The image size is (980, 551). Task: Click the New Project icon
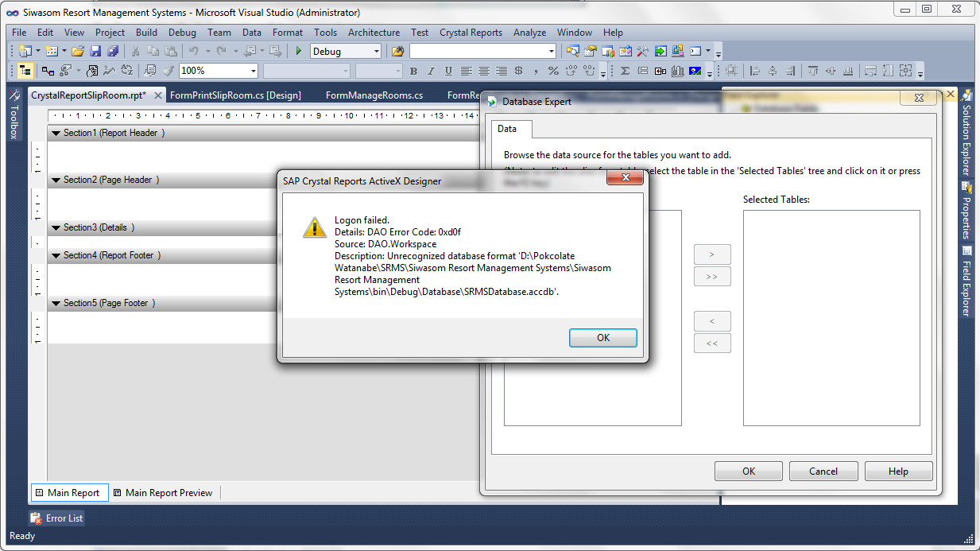click(24, 51)
